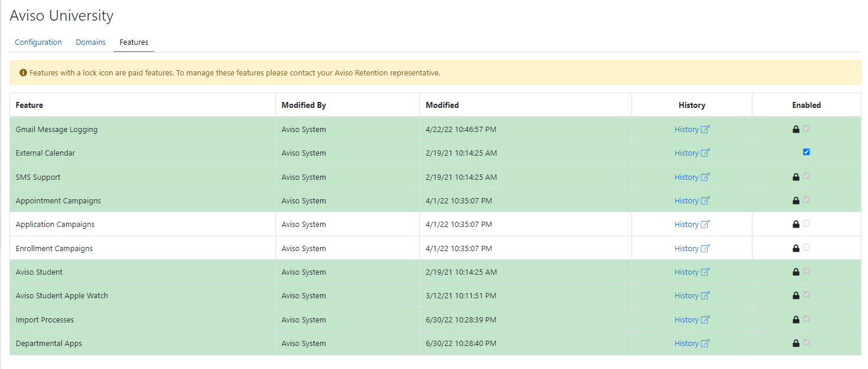This screenshot has width=868, height=369.
Task: Toggle the Departmental Apps enabled checkbox
Action: click(806, 342)
